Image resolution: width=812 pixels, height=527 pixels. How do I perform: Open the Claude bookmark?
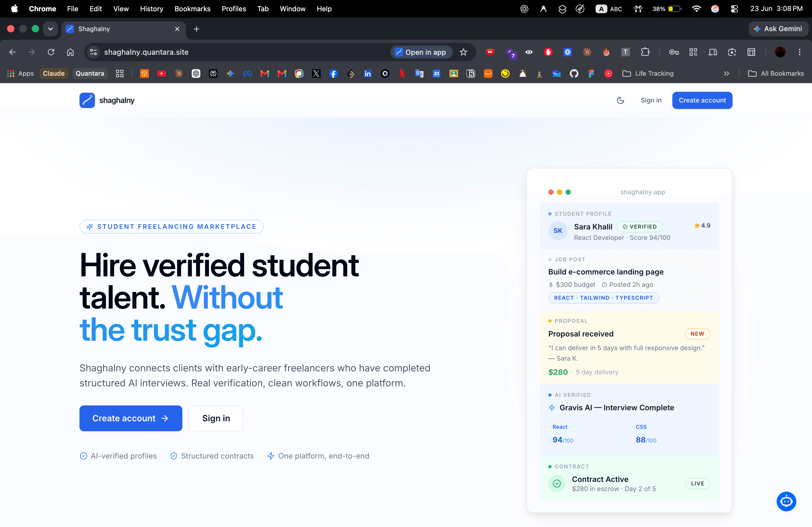(53, 73)
